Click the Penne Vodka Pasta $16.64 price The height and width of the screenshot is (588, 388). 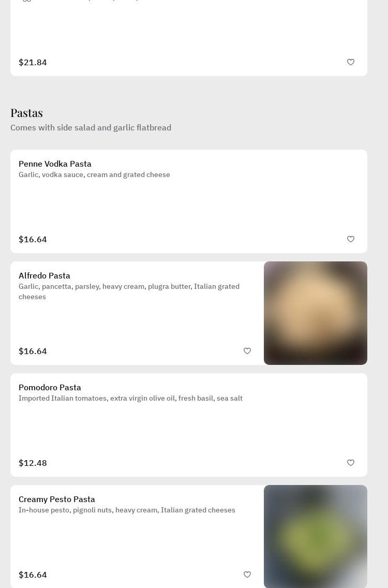tap(33, 239)
